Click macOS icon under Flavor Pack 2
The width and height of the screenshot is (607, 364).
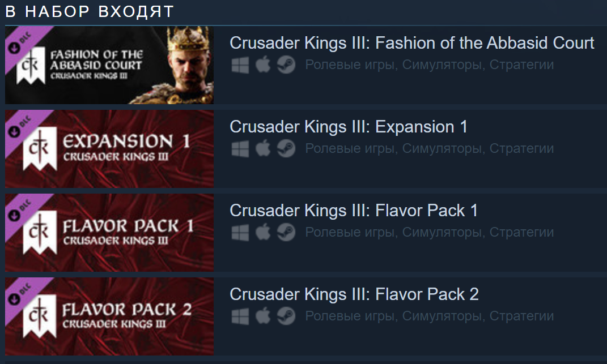263,316
